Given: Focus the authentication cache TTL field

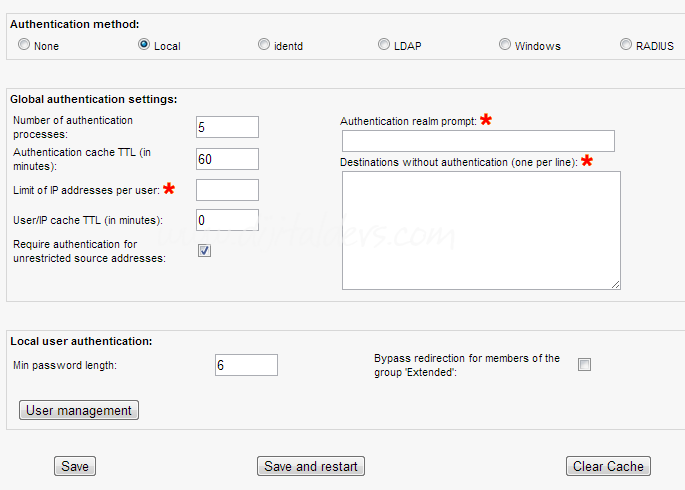Looking at the screenshot, I should tap(228, 159).
